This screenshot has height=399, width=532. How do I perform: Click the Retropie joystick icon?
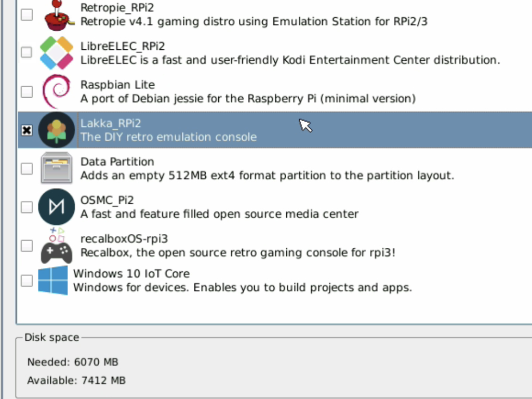click(58, 15)
